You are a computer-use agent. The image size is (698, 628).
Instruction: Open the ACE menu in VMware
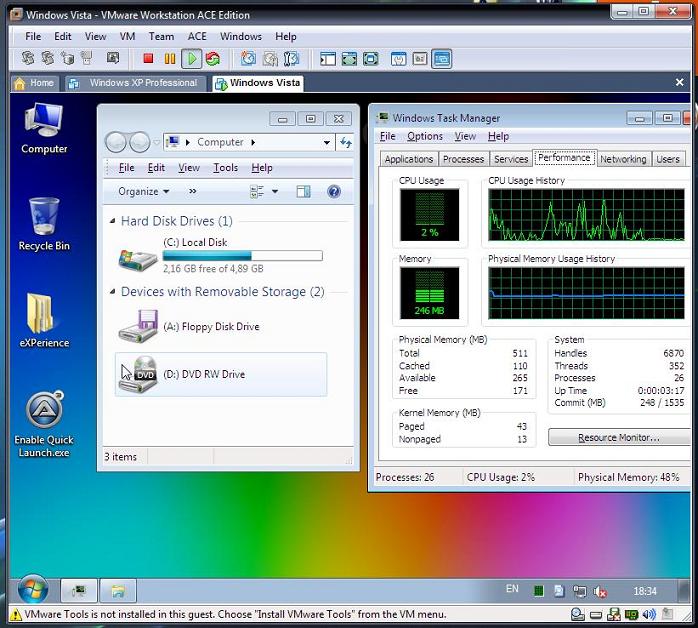click(x=197, y=36)
